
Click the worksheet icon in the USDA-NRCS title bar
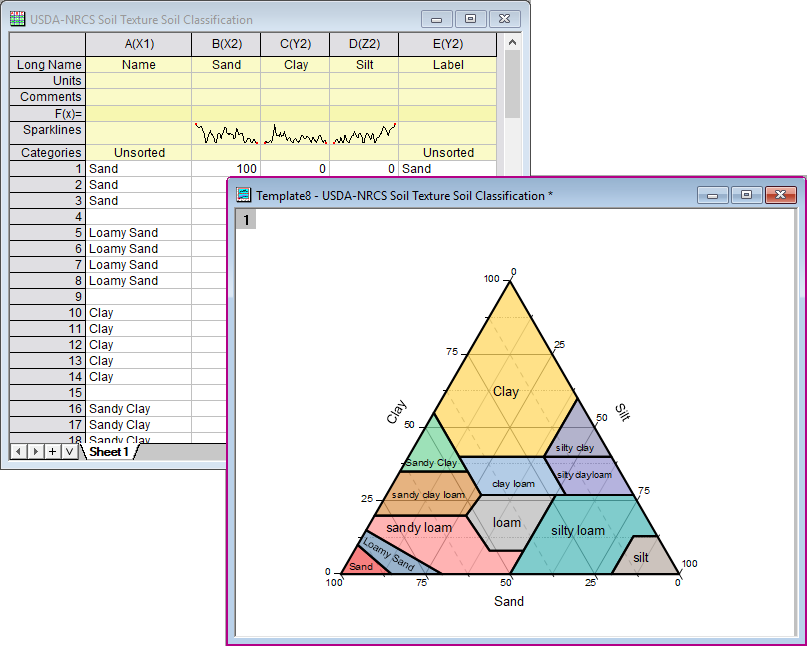click(x=18, y=20)
